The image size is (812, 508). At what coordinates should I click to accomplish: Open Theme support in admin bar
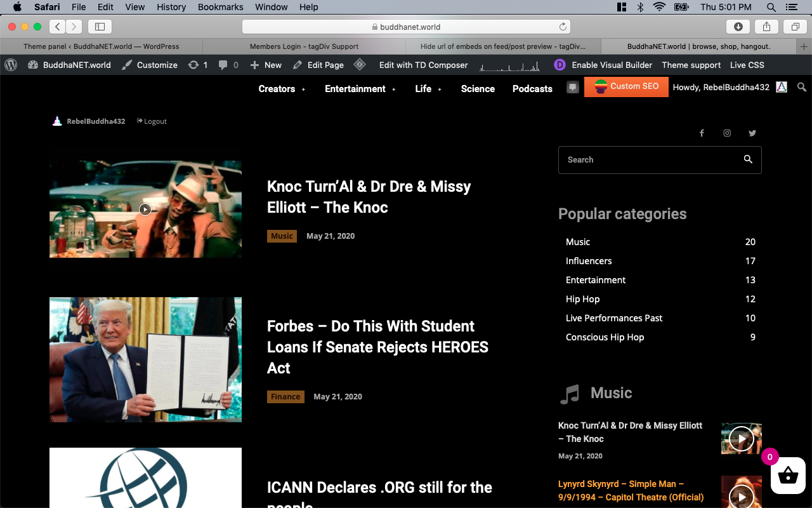pyautogui.click(x=691, y=65)
